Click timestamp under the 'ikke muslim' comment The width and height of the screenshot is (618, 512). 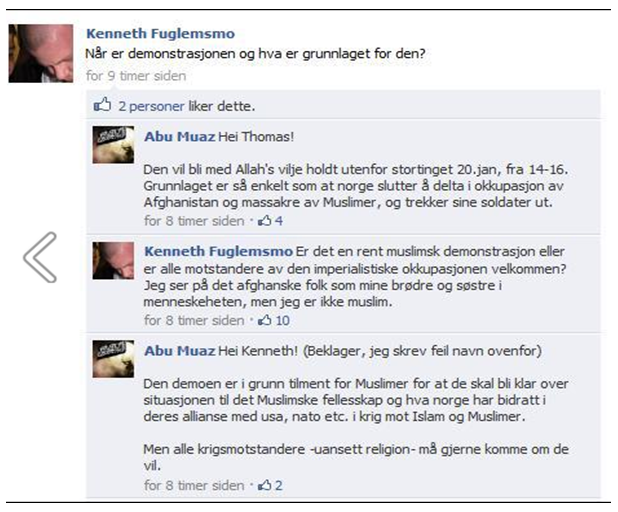click(194, 320)
